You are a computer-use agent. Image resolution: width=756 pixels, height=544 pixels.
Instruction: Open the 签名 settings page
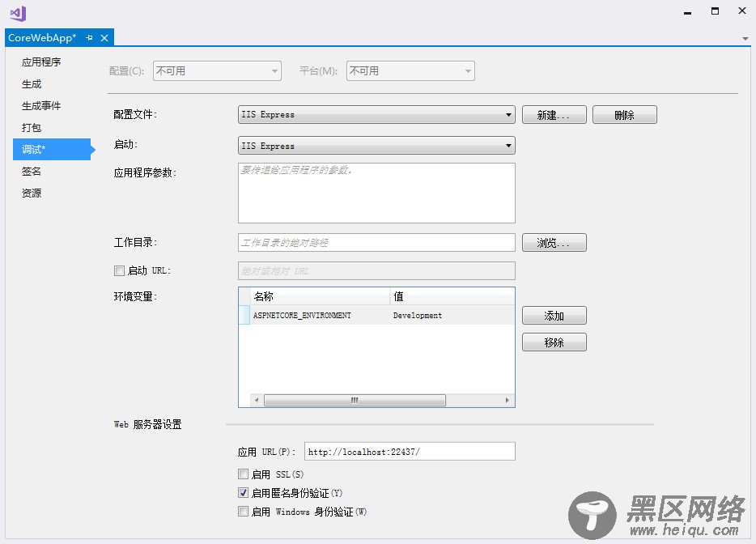(32, 171)
